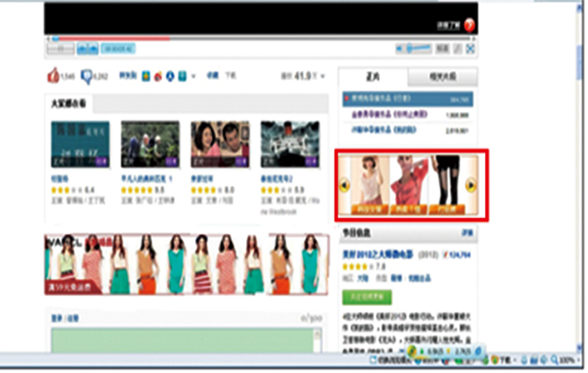
Task: Share via the round blue share icon
Action: coord(171,76)
